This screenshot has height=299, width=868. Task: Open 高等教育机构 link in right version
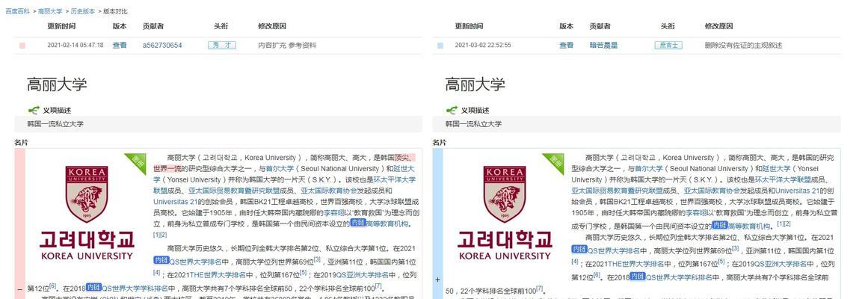748,226
